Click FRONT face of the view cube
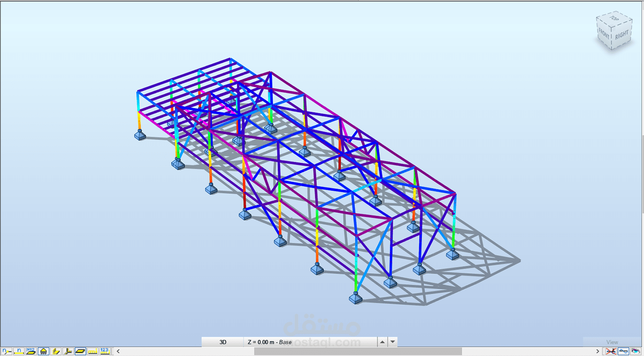Screen dimensions: 644x356 click(x=603, y=34)
